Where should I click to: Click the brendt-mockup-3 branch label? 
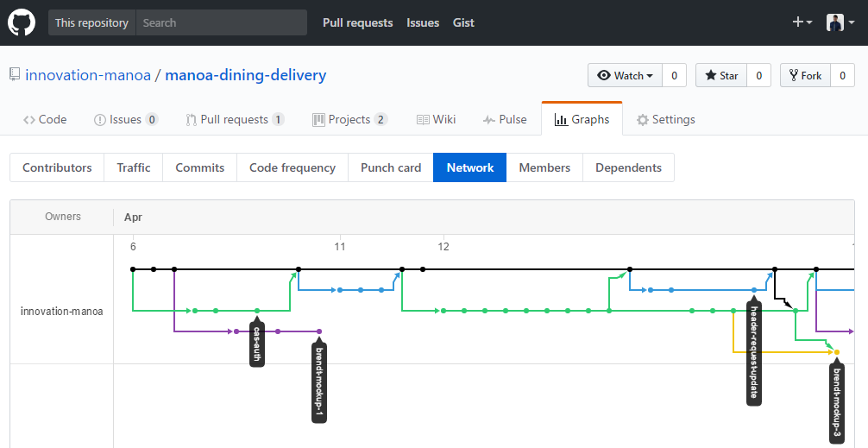(837, 403)
